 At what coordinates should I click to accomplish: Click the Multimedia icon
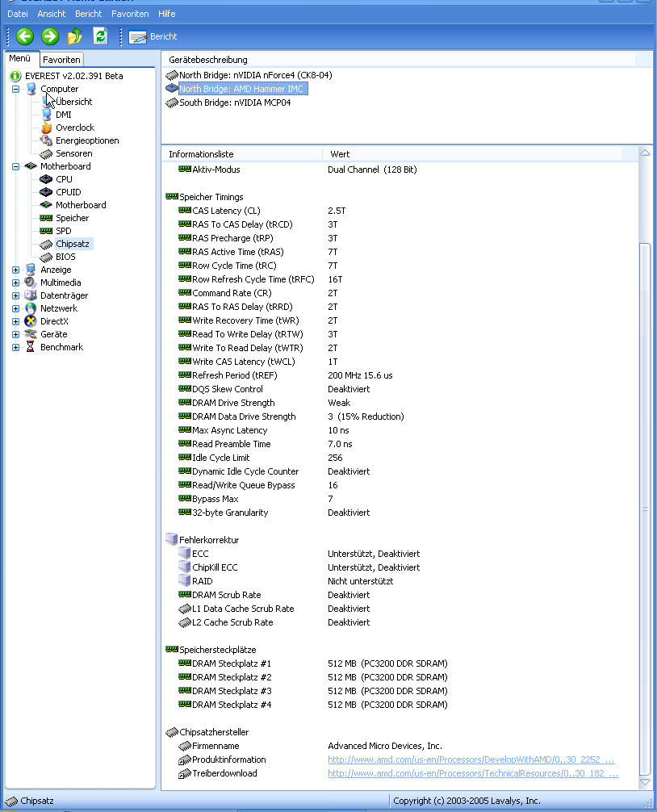[x=31, y=283]
